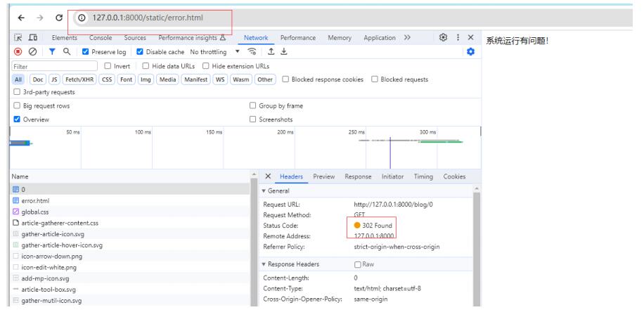644x317 pixels.
Task: Click the Name column header
Action: (x=130, y=176)
